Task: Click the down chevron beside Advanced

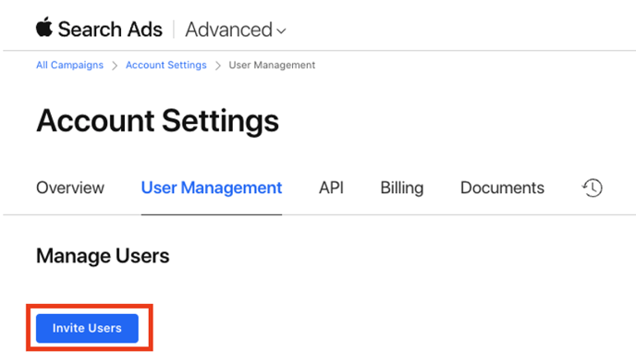Action: click(281, 30)
